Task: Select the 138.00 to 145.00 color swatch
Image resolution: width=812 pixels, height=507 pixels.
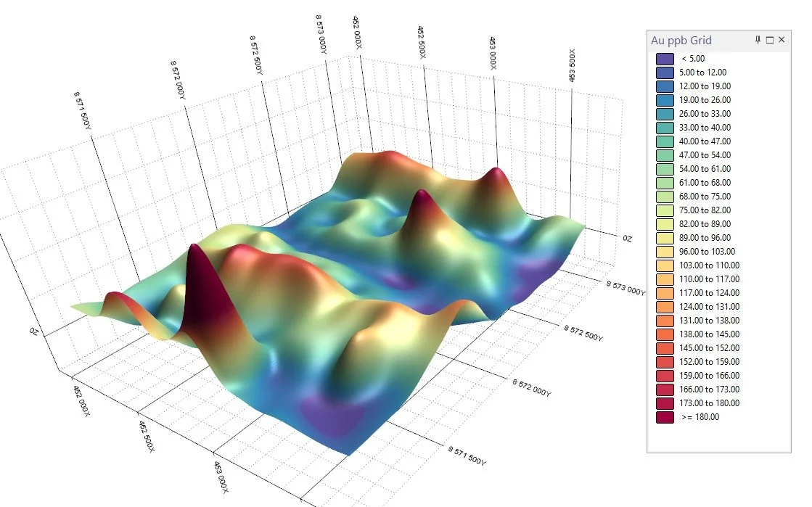Action: tap(665, 334)
